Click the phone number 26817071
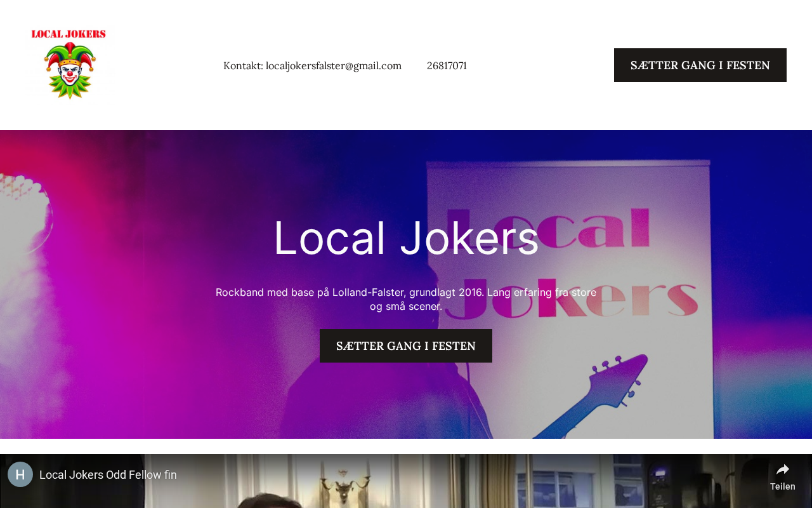Screen dimensions: 812x508 (x=447, y=65)
